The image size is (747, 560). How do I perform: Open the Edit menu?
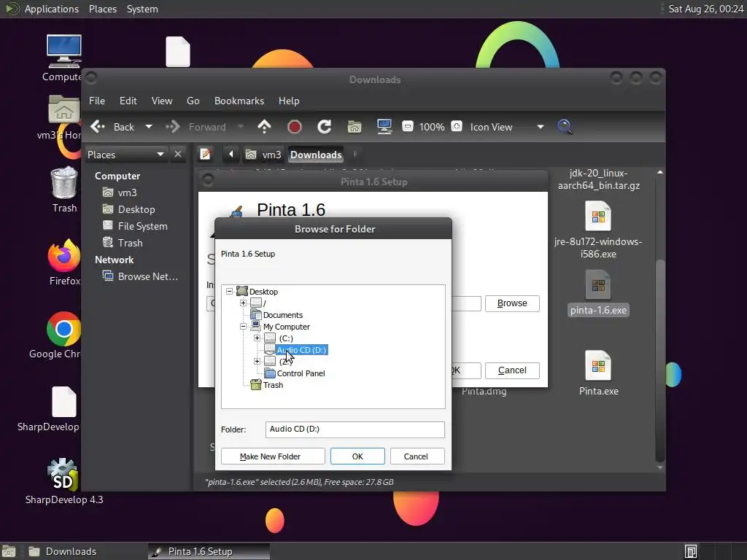coord(128,101)
